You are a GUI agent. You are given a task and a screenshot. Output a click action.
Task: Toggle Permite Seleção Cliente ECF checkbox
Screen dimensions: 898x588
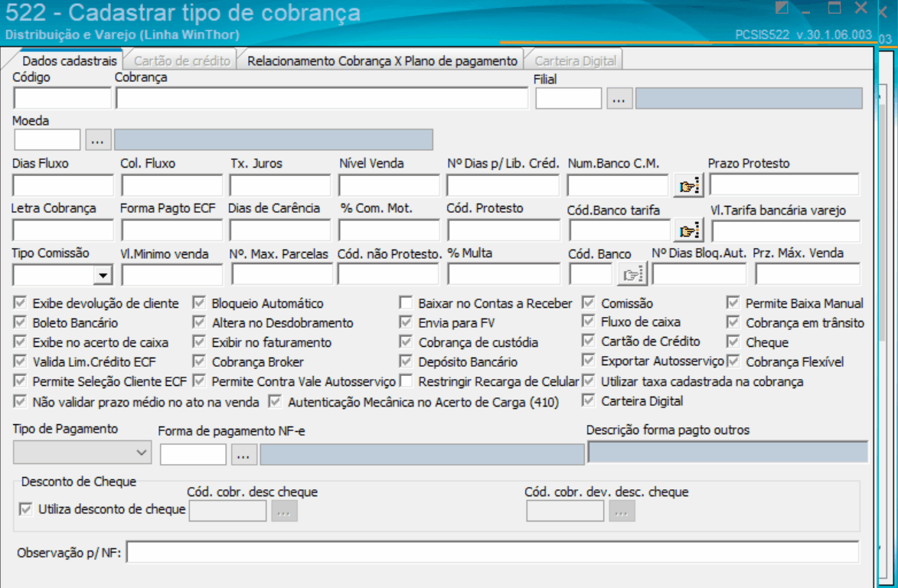point(20,381)
